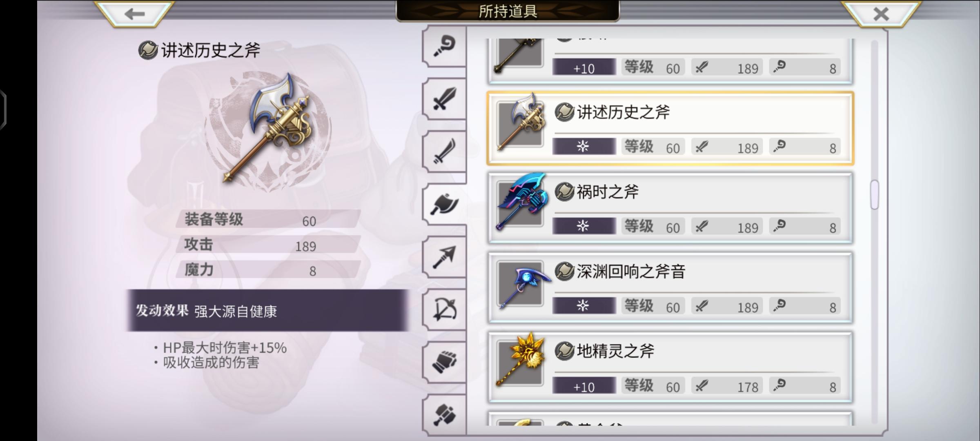The width and height of the screenshot is (980, 441).
Task: Click the item list scrollbar handle
Action: 874,194
